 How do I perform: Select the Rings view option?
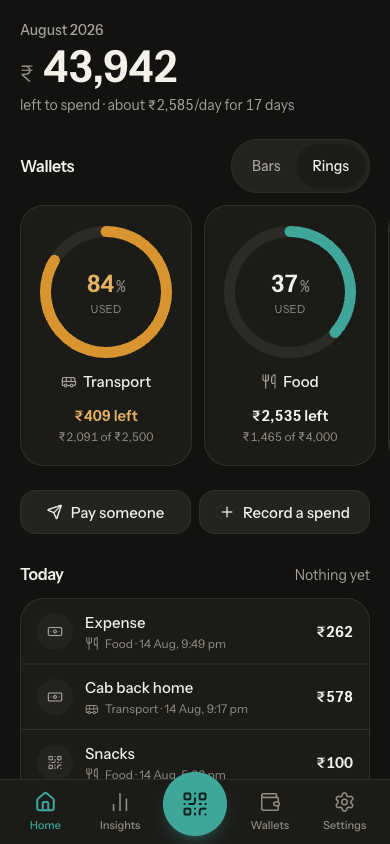point(330,166)
